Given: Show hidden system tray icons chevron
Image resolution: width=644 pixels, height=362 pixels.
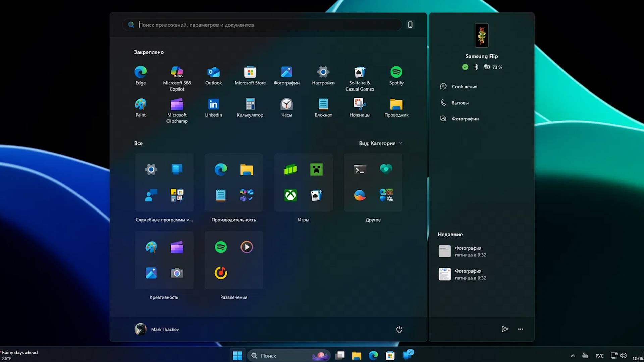Looking at the screenshot, I should click(573, 356).
